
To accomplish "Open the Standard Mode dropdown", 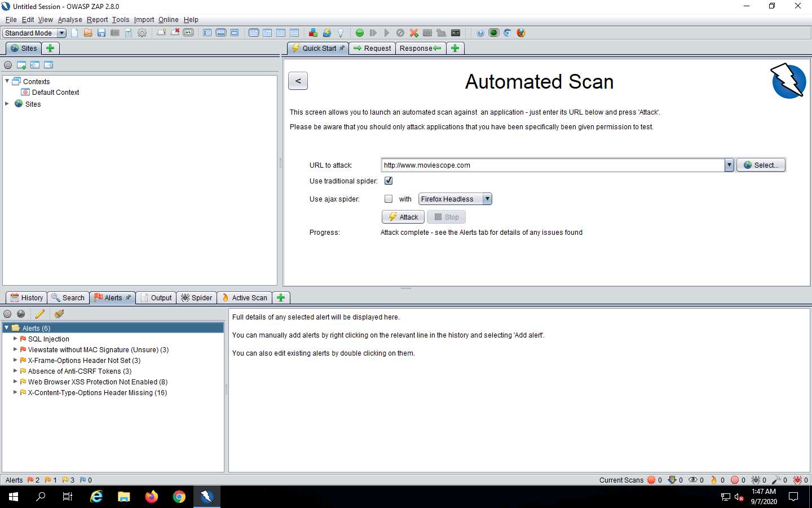I will click(x=61, y=33).
